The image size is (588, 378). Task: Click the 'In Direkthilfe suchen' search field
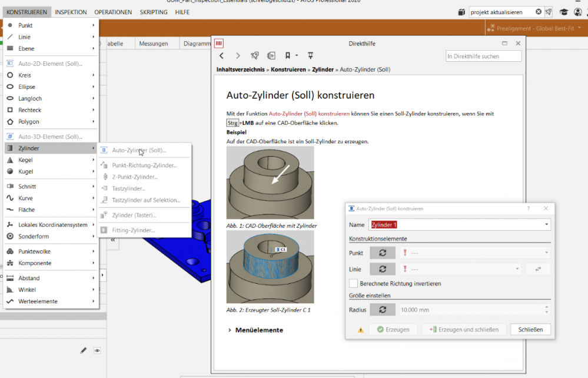pos(483,57)
